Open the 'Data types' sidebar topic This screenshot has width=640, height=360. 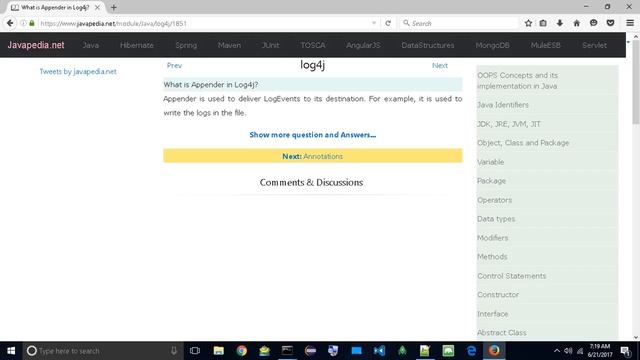tap(496, 219)
